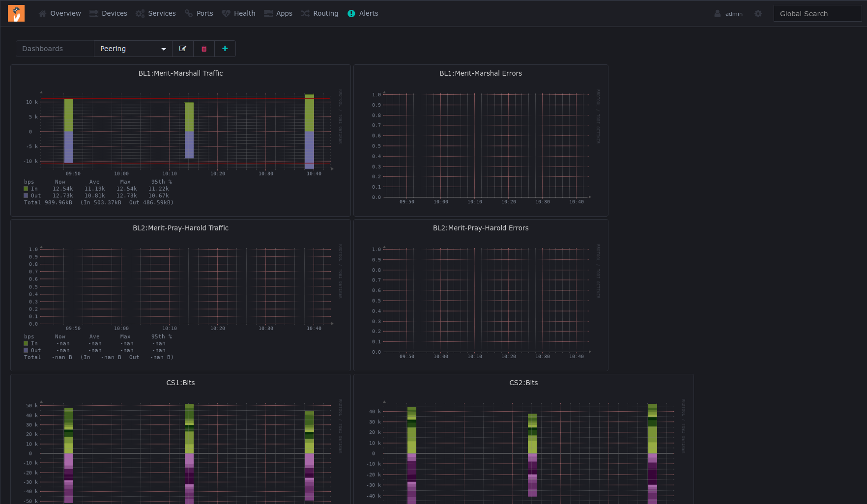Screen dimensions: 867x504
Task: Click the BL2:Merit-Pray-Harold Traffic title
Action: pyautogui.click(x=180, y=228)
